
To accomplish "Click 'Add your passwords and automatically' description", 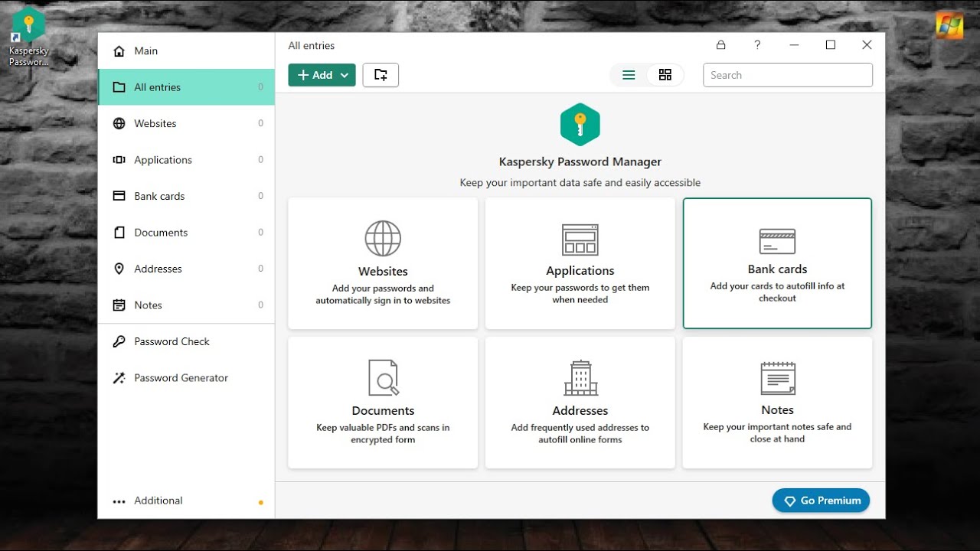I will pyautogui.click(x=383, y=295).
